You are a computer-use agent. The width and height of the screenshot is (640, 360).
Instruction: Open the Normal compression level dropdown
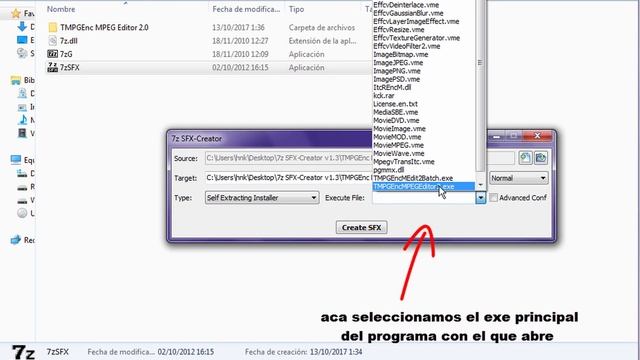tap(518, 178)
